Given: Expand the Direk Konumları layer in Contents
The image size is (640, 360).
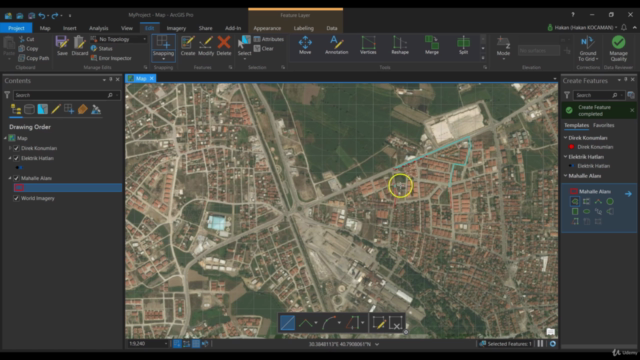Looking at the screenshot, I should (10, 148).
